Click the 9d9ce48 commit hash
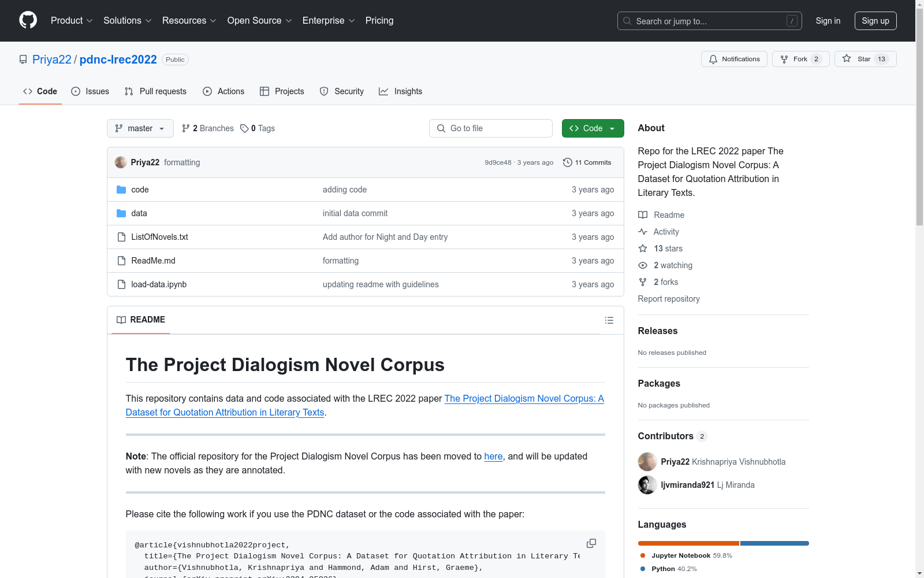The image size is (924, 578). click(x=498, y=163)
